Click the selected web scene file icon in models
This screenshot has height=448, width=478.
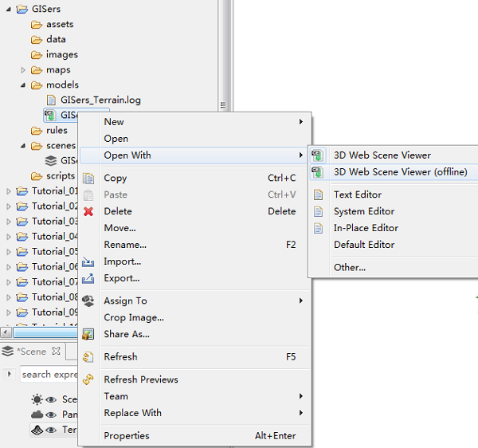[50, 116]
